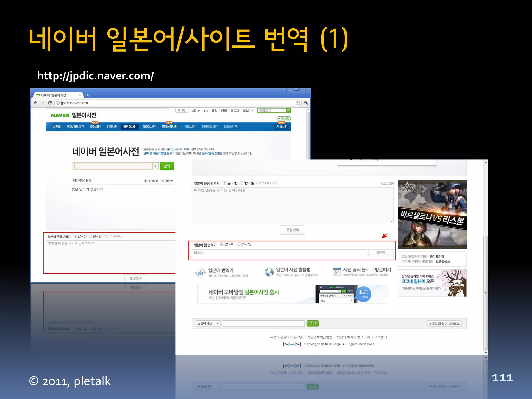This screenshot has width=532, height=399.
Task: Click the 민중엣센스 dictionary link
Action: [443, 261]
